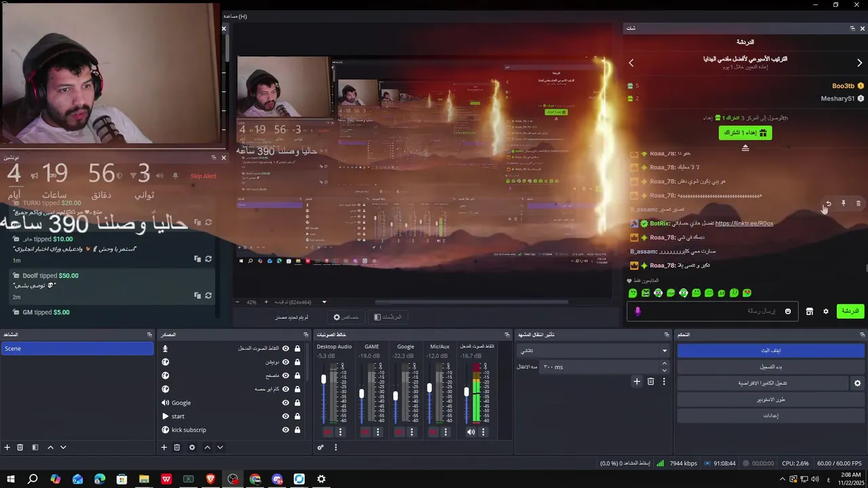Open source filters المرشحات button under preview
This screenshot has height=488, width=868.
click(x=388, y=317)
